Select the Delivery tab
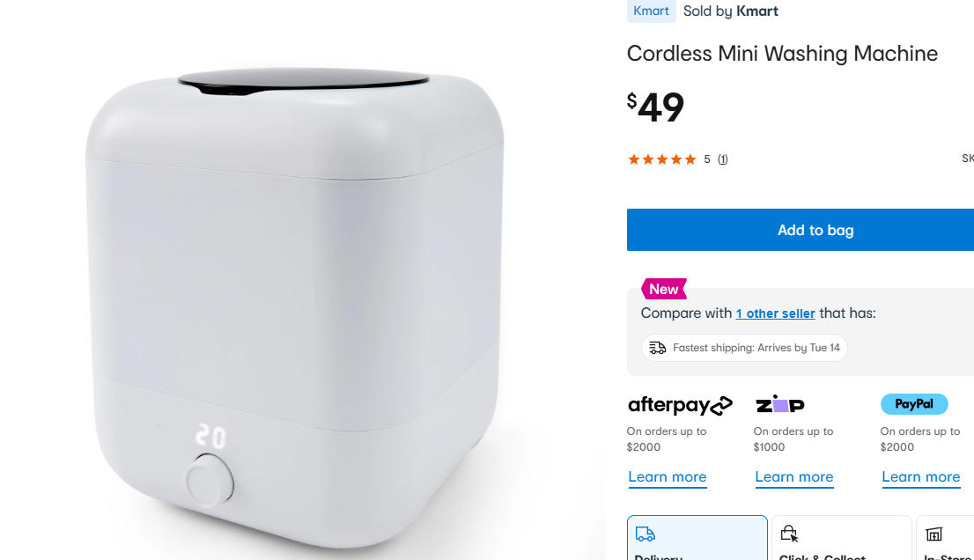 coord(697,538)
